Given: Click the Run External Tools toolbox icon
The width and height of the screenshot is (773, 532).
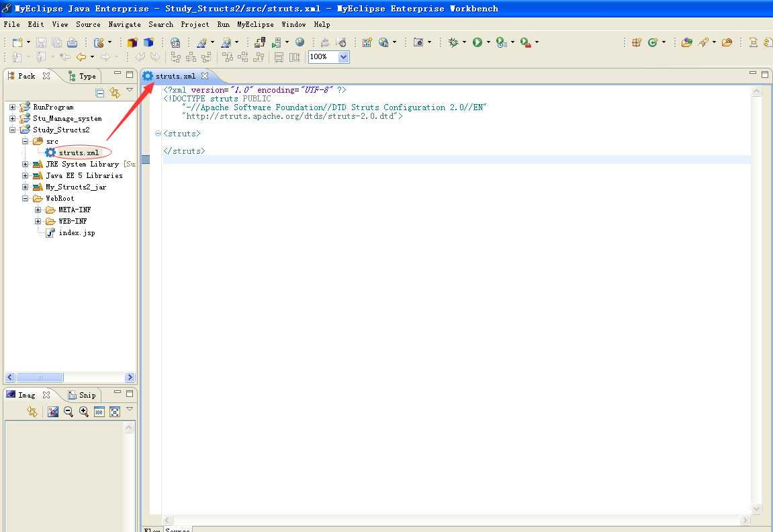Looking at the screenshot, I should coord(526,42).
